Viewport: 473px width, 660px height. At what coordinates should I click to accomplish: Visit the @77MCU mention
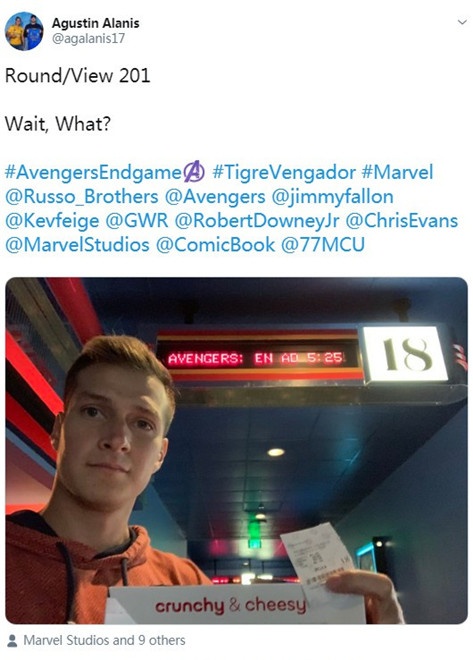[x=322, y=245]
